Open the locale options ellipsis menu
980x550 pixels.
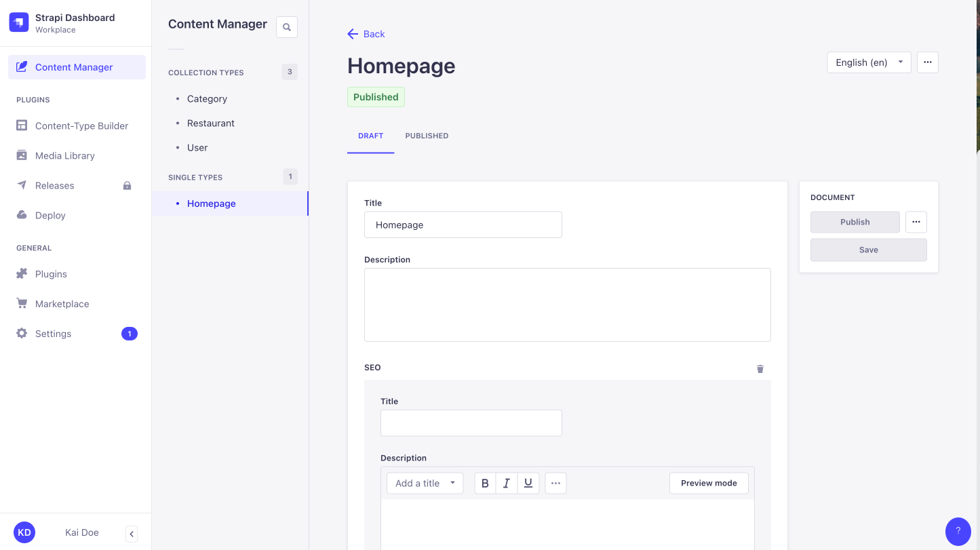tap(927, 62)
